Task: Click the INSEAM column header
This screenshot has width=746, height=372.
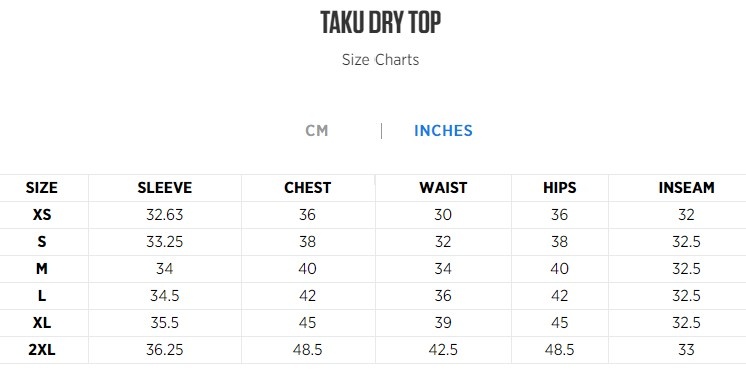Action: click(x=687, y=188)
